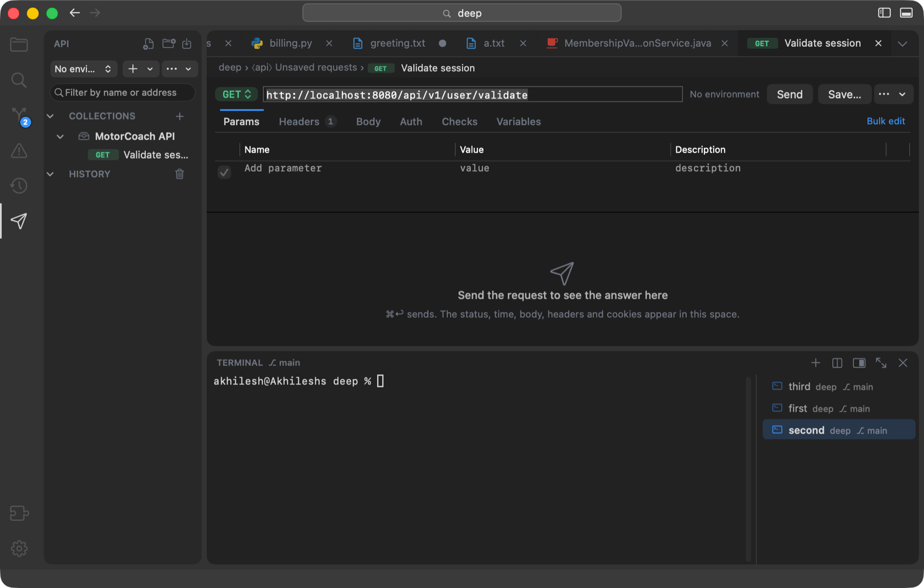Image resolution: width=924 pixels, height=588 pixels.
Task: Open the Search sidebar icon
Action: [19, 80]
